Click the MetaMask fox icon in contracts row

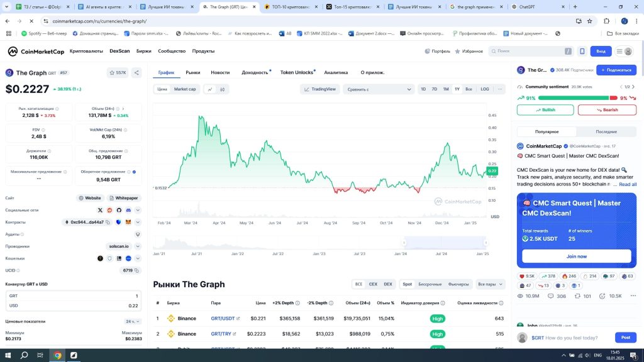click(x=128, y=222)
